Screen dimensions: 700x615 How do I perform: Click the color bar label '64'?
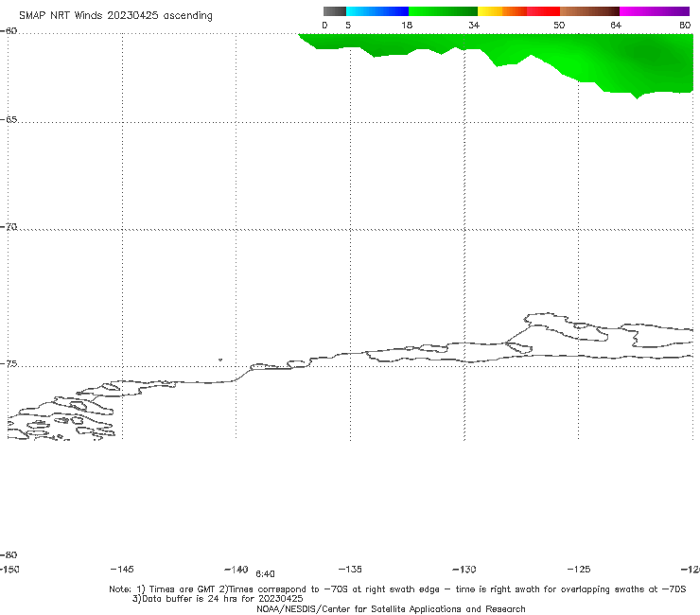point(616,26)
